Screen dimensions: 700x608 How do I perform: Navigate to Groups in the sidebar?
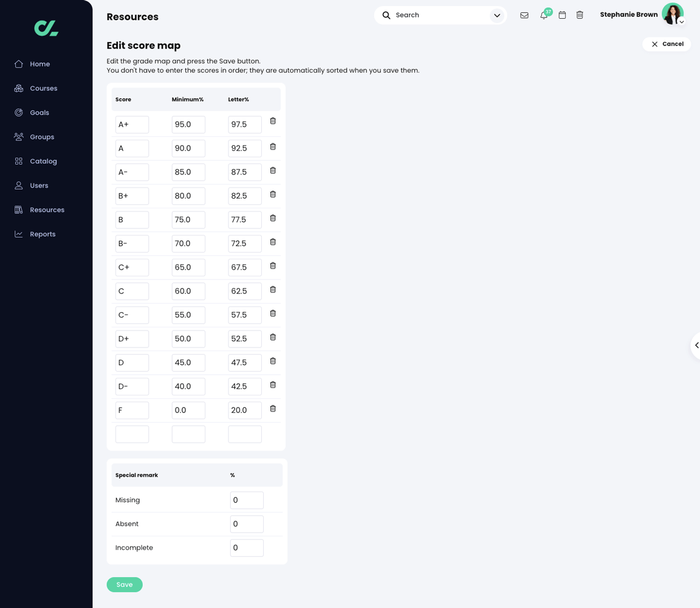tap(35, 137)
